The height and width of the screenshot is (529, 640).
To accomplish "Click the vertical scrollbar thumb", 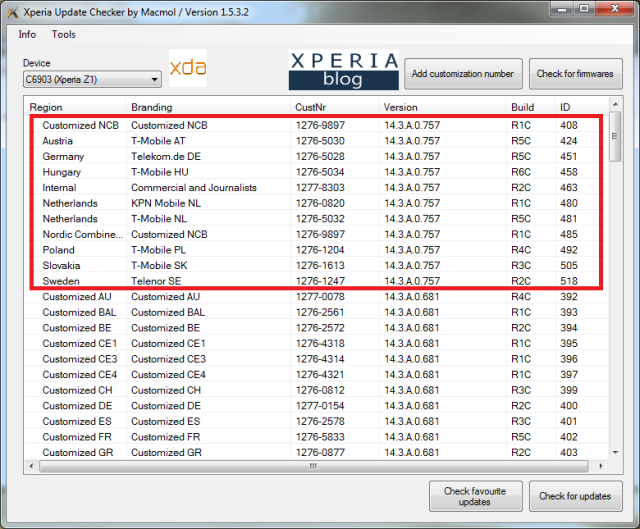I will tap(616, 136).
